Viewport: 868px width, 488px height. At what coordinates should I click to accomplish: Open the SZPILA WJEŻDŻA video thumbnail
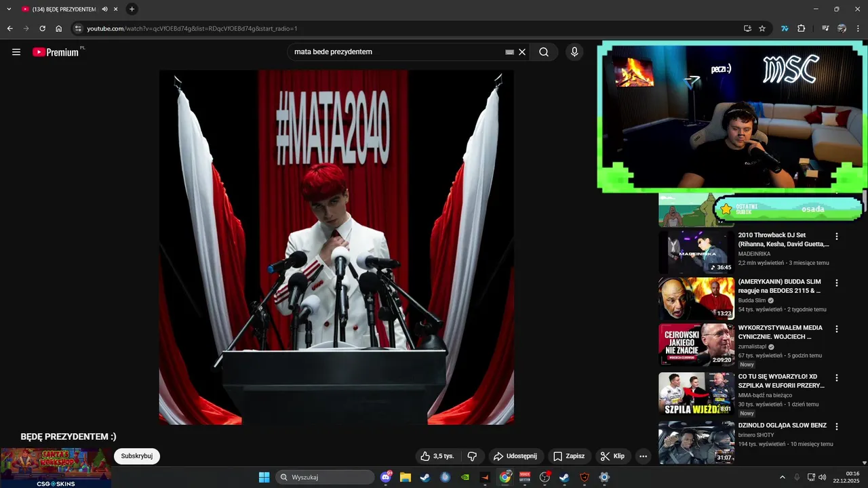click(696, 393)
